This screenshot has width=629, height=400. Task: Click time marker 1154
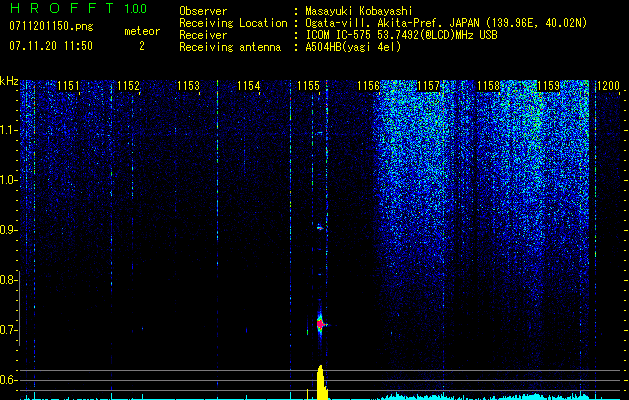[249, 85]
